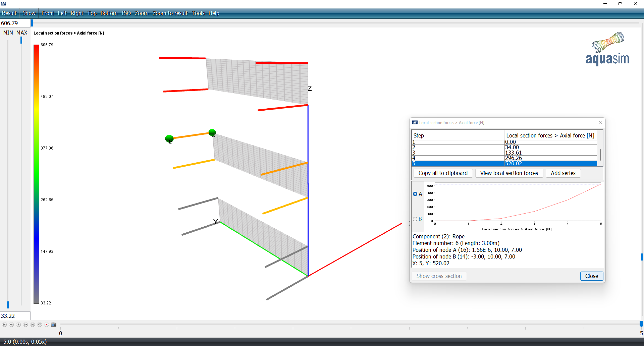
Task: Click the MIN slider handle
Action: coord(8,305)
